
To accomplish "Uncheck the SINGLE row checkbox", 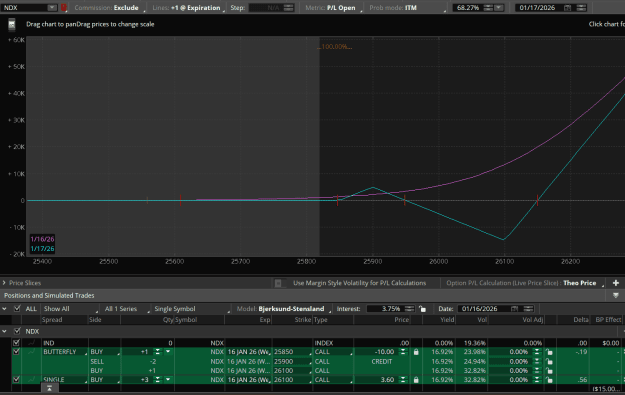I will [x=16, y=379].
